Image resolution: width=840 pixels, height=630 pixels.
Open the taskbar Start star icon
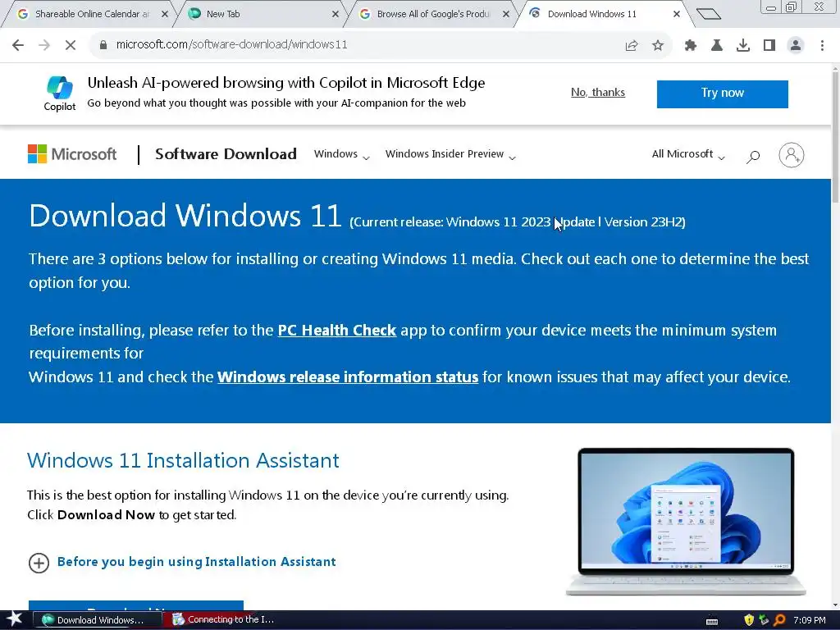pos(13,619)
